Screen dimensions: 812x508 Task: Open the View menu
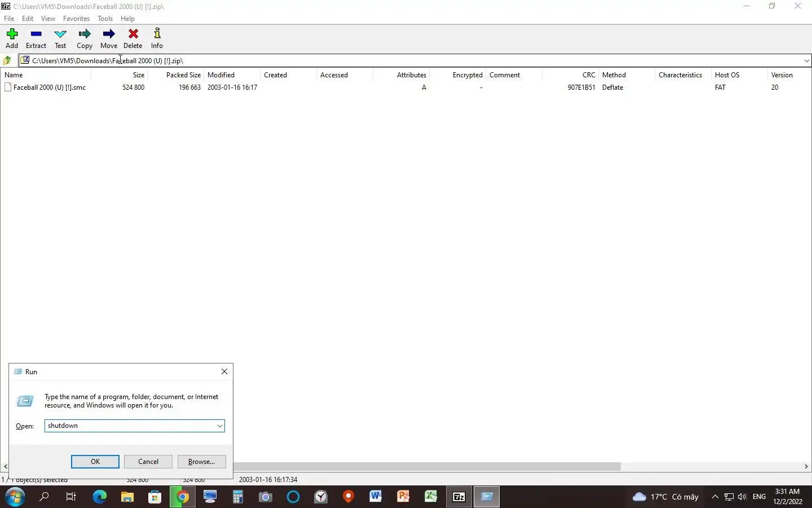coord(48,19)
